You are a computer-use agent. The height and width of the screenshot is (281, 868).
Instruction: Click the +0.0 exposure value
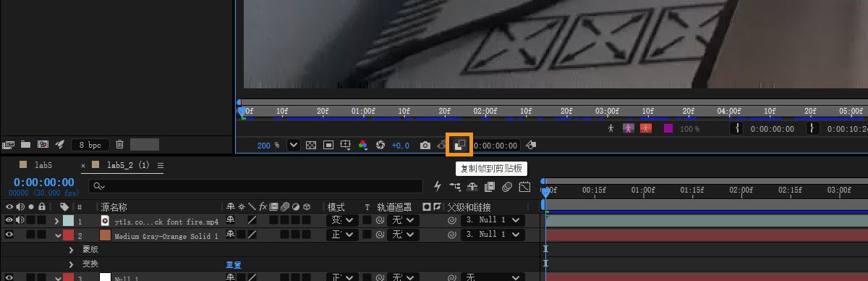point(401,146)
